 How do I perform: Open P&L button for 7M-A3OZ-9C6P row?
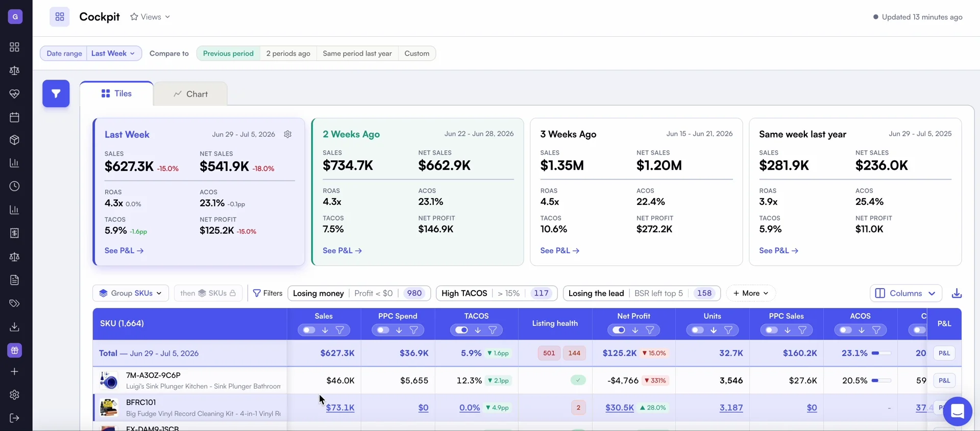click(x=944, y=380)
